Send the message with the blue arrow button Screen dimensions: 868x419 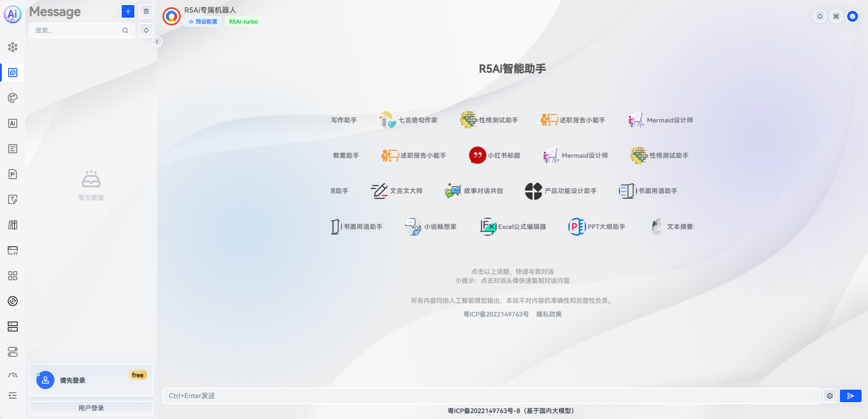point(850,396)
